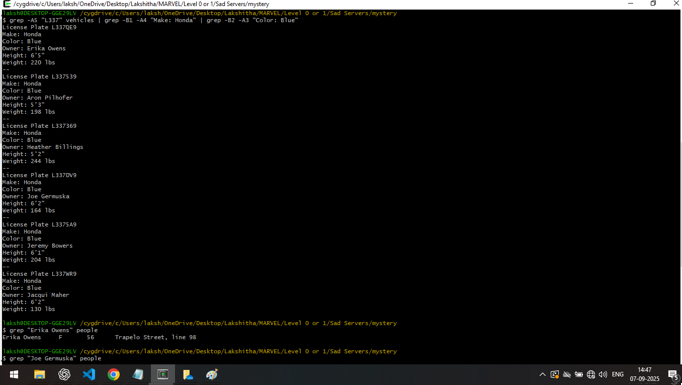The height and width of the screenshot is (385, 682).
Task: Click the line "Owner: Heather Billings"
Action: (43, 147)
